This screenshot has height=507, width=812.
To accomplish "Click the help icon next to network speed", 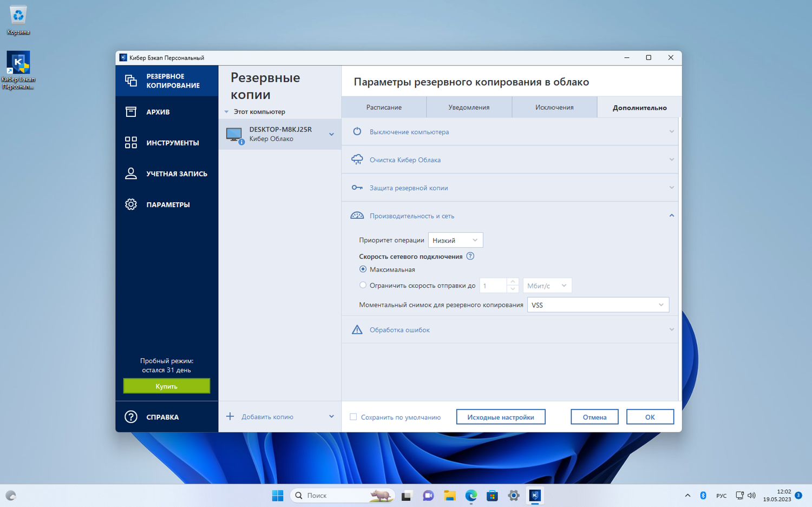I will click(470, 256).
